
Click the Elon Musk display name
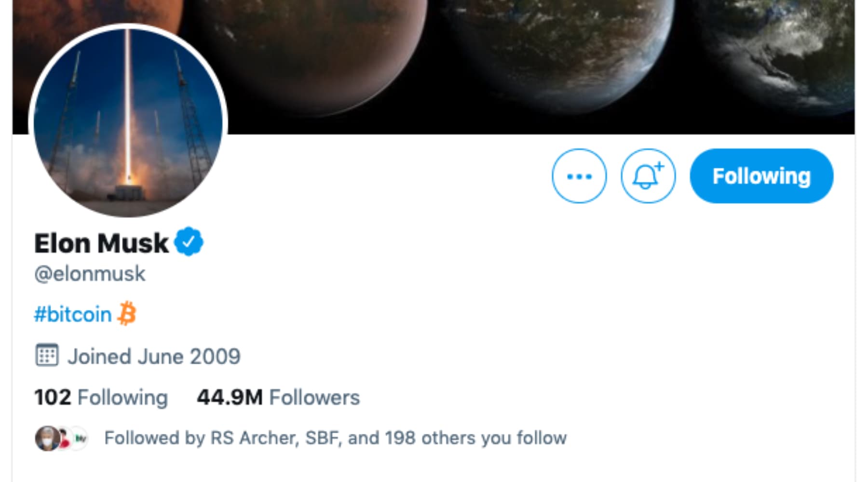[x=101, y=243]
